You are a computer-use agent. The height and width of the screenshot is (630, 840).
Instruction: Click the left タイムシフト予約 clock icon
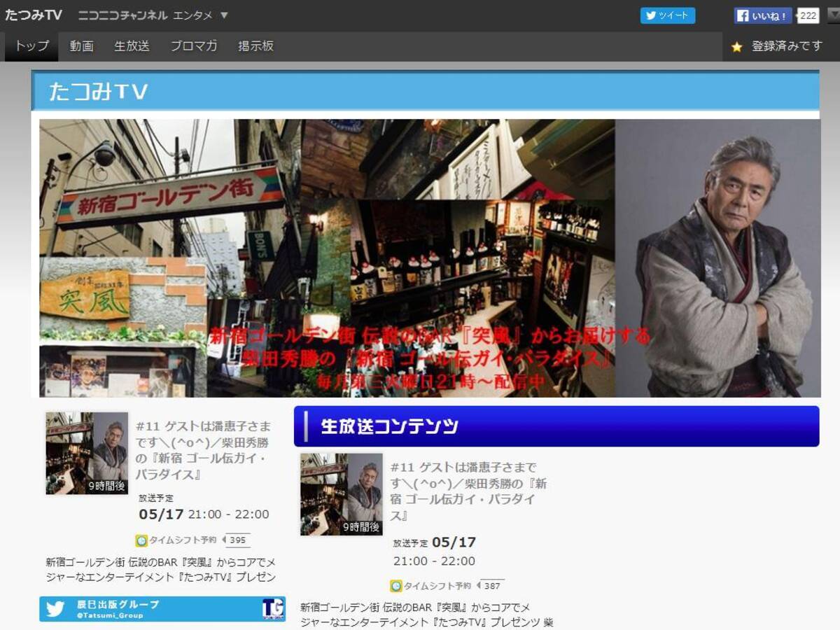click(x=141, y=540)
